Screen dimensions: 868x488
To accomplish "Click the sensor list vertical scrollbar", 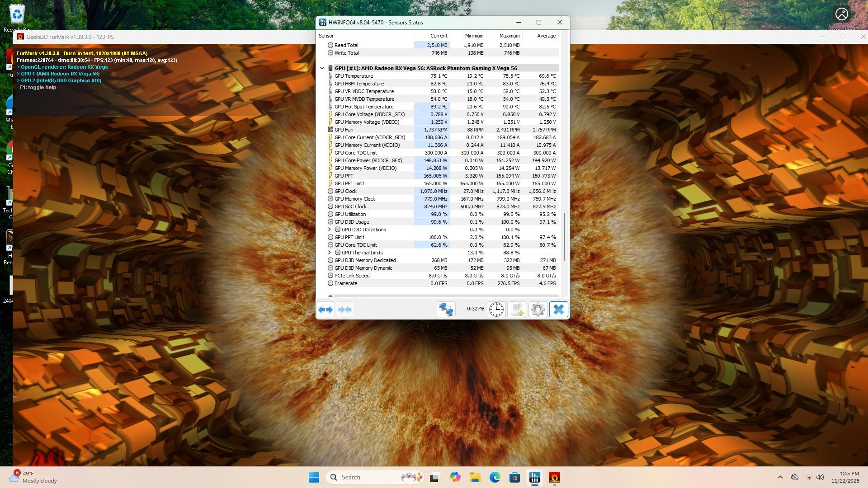I will coord(565,237).
